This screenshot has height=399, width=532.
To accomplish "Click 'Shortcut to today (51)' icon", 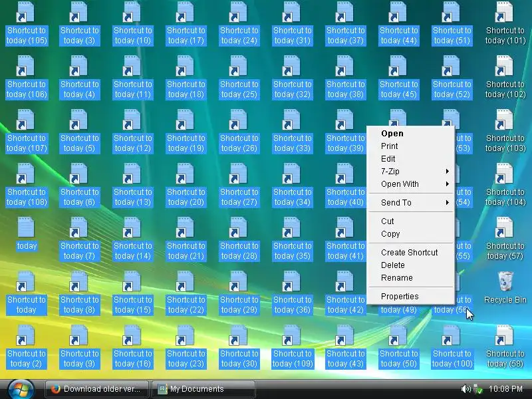I will point(452,24).
